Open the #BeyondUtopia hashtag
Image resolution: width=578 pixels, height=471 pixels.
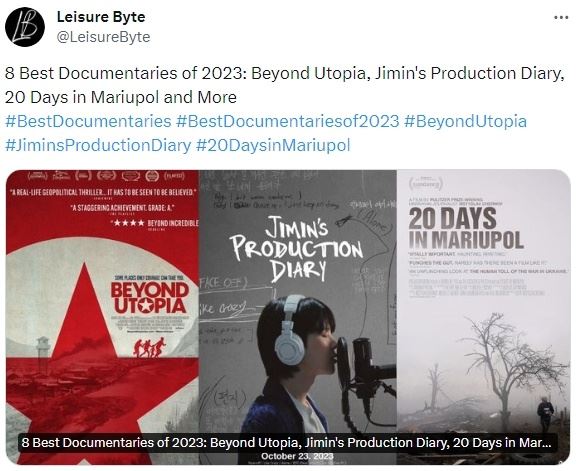(x=465, y=121)
